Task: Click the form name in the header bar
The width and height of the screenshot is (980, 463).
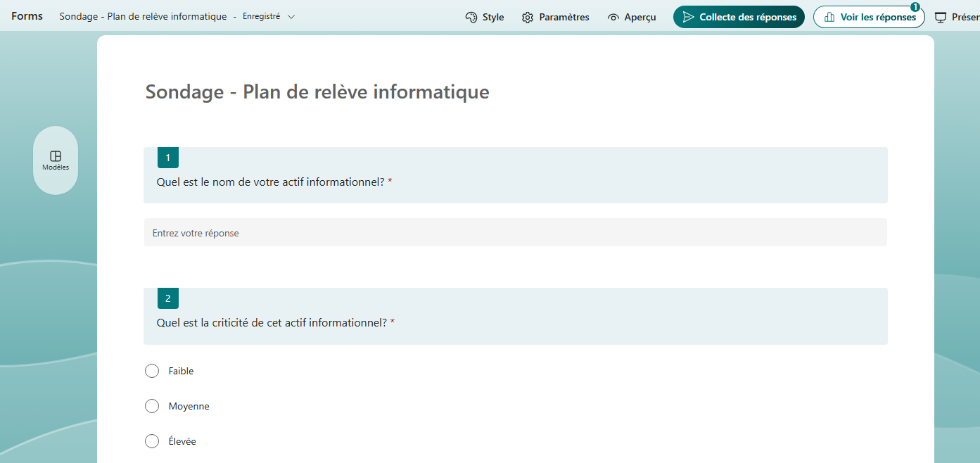Action: 143,16
